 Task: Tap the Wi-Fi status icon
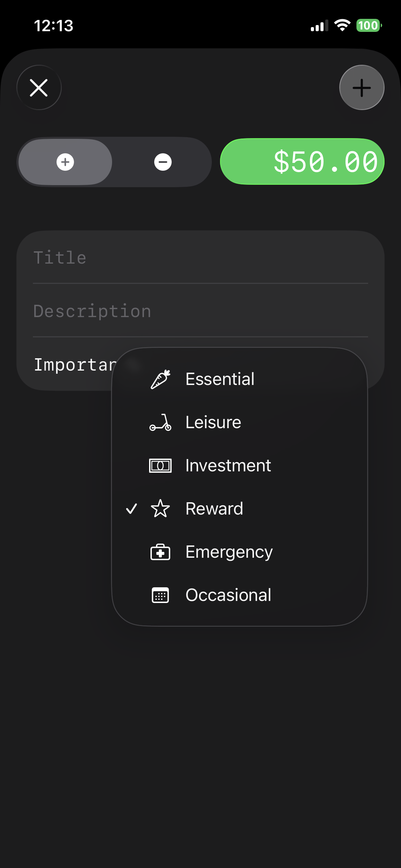pos(342,25)
